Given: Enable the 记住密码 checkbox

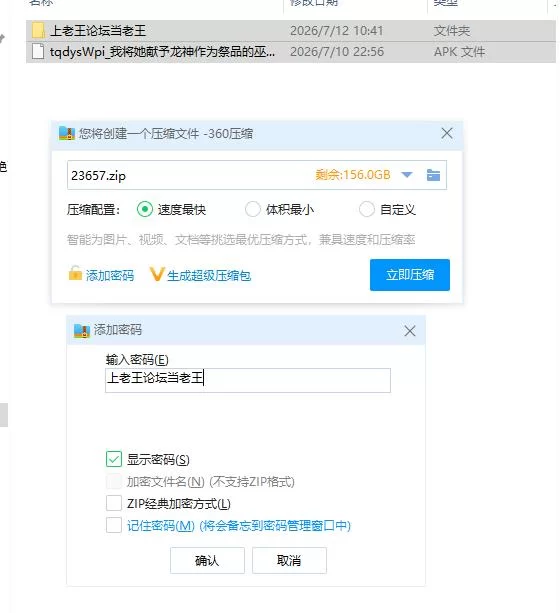Looking at the screenshot, I should (114, 525).
